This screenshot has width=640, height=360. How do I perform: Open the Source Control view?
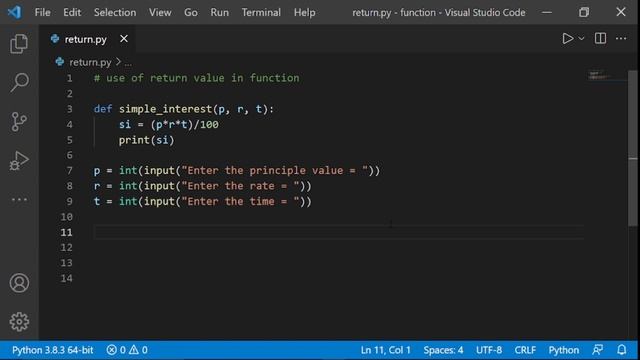19,122
